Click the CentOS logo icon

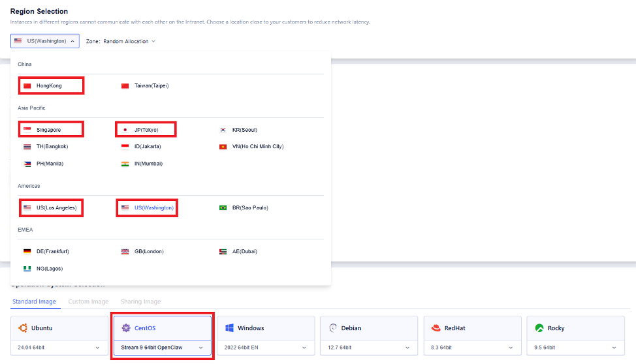(125, 328)
